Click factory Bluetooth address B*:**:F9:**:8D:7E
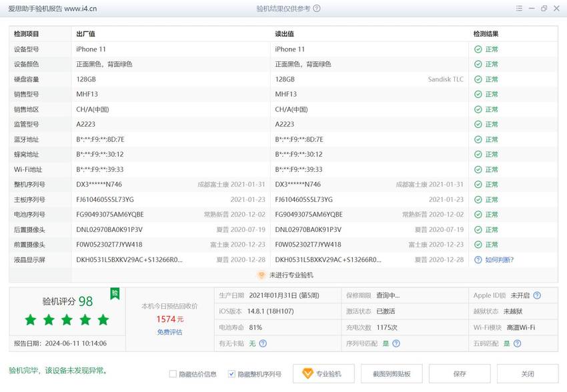567x392 pixels. point(100,139)
